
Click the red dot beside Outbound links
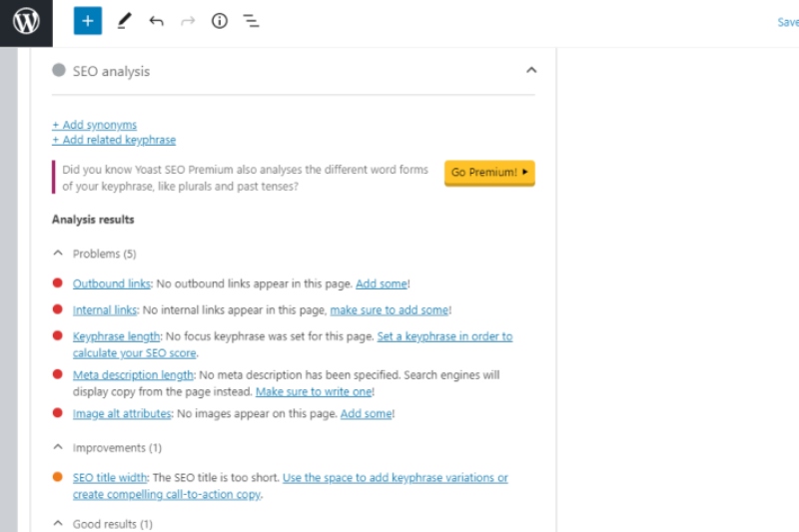pos(58,283)
